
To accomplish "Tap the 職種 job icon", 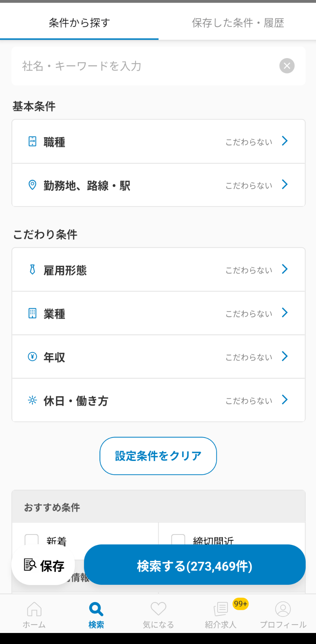I will [33, 142].
